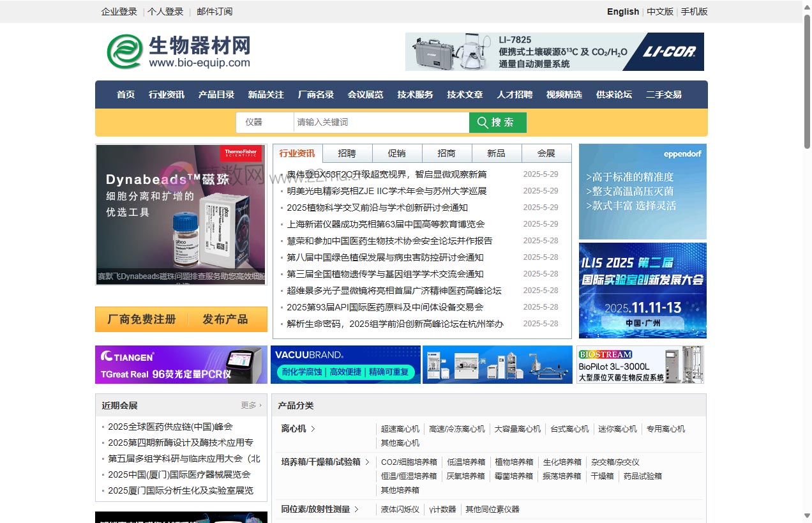812x523 pixels.
Task: Switch to the 招聘 news tab
Action: tap(347, 153)
